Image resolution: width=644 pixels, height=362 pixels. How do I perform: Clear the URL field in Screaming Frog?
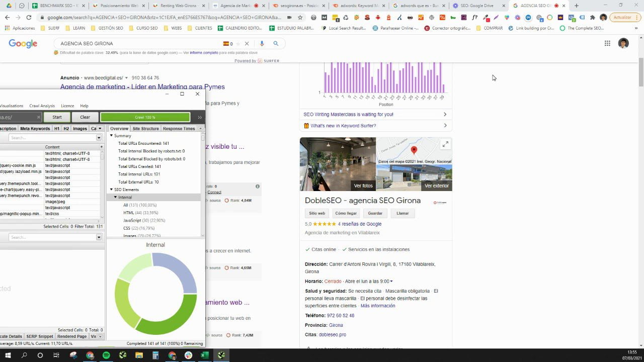pyautogui.click(x=39, y=117)
